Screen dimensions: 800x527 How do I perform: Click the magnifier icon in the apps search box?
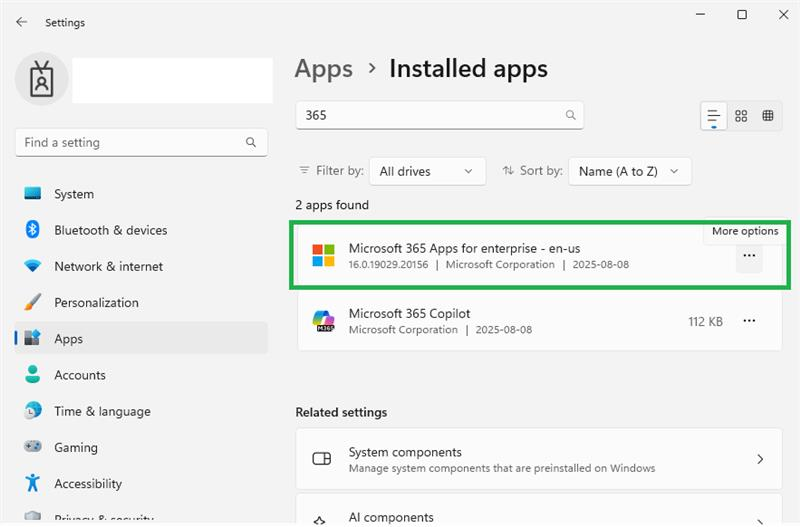click(570, 115)
